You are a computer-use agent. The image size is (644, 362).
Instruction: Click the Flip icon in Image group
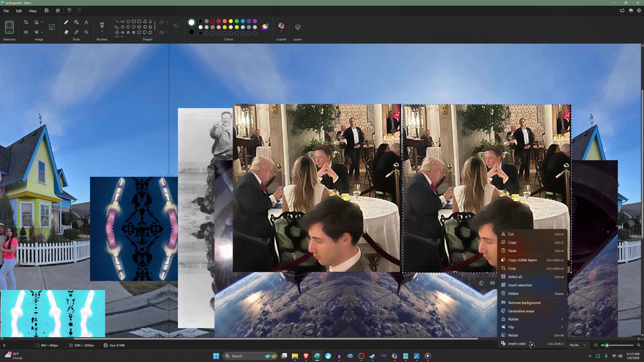pos(36,32)
